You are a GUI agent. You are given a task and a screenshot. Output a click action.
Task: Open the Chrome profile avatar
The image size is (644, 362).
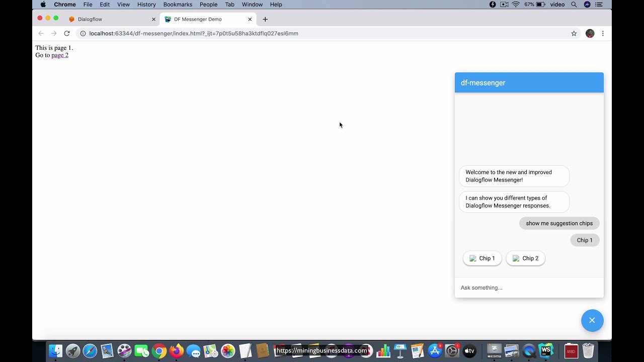coord(590,34)
